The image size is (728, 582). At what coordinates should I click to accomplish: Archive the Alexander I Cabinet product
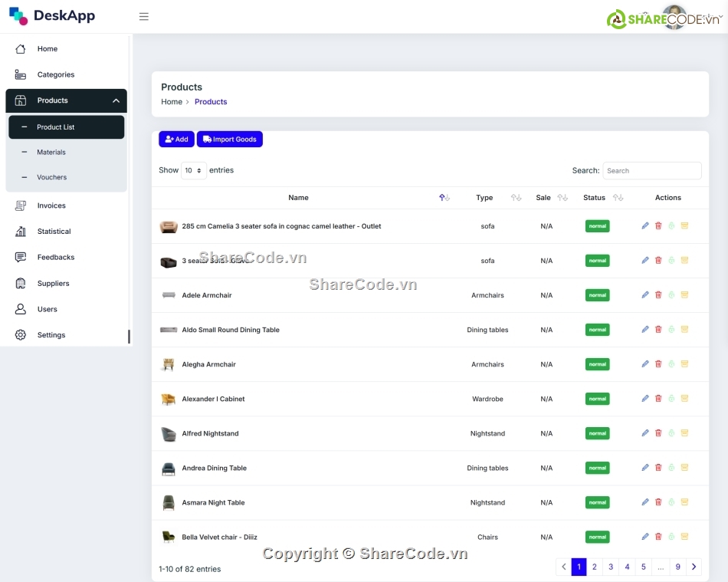point(684,399)
